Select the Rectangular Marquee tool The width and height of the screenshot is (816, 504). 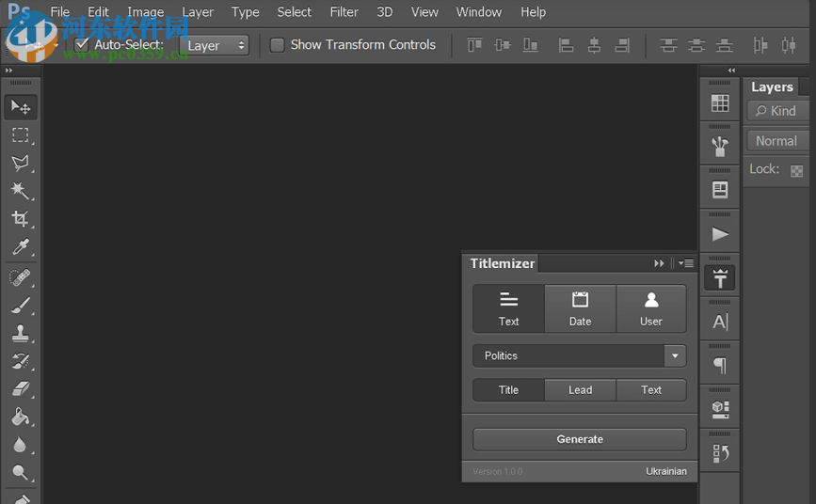coord(21,135)
